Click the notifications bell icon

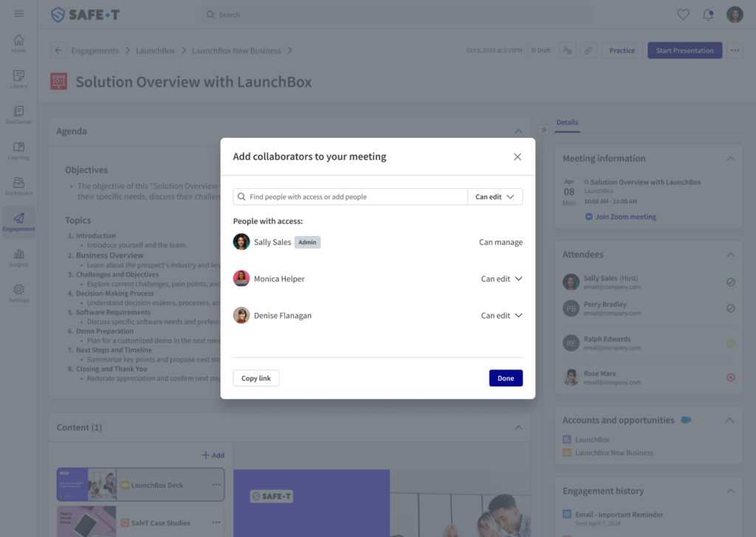pyautogui.click(x=708, y=15)
